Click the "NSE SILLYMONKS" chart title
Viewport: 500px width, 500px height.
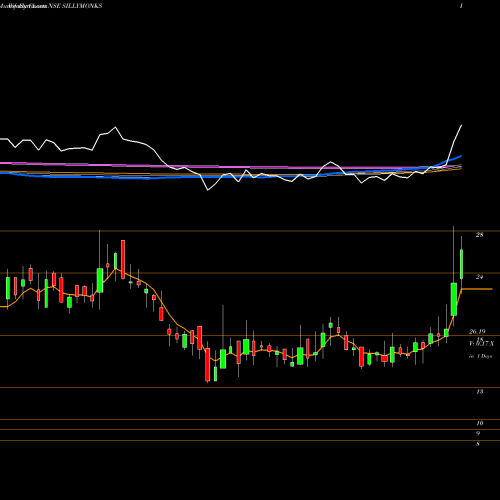75,6
